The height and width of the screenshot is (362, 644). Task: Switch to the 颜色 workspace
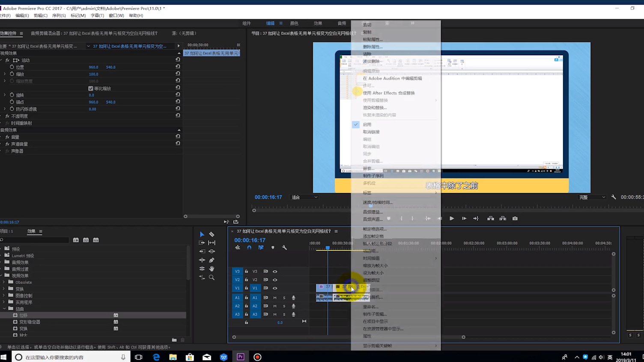click(294, 23)
